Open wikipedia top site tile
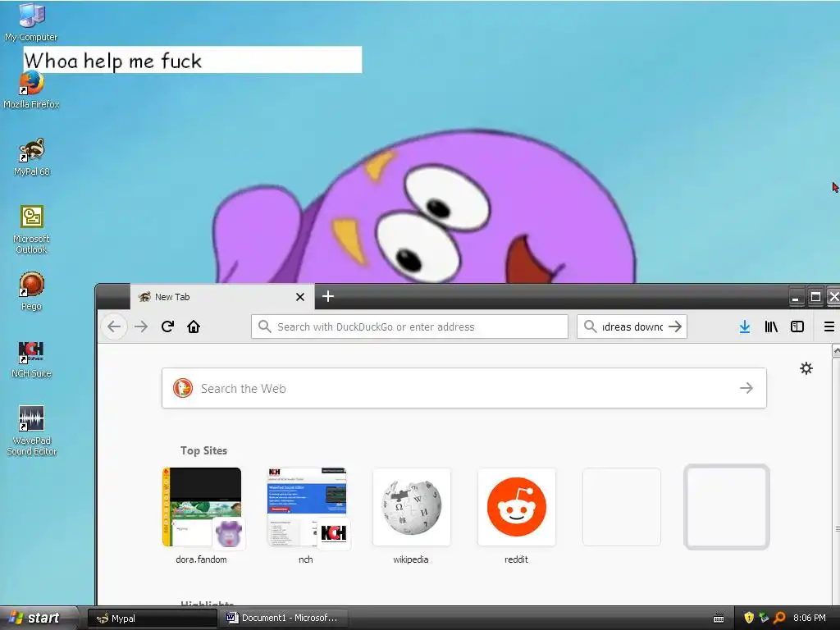The image size is (840, 630). coord(412,507)
